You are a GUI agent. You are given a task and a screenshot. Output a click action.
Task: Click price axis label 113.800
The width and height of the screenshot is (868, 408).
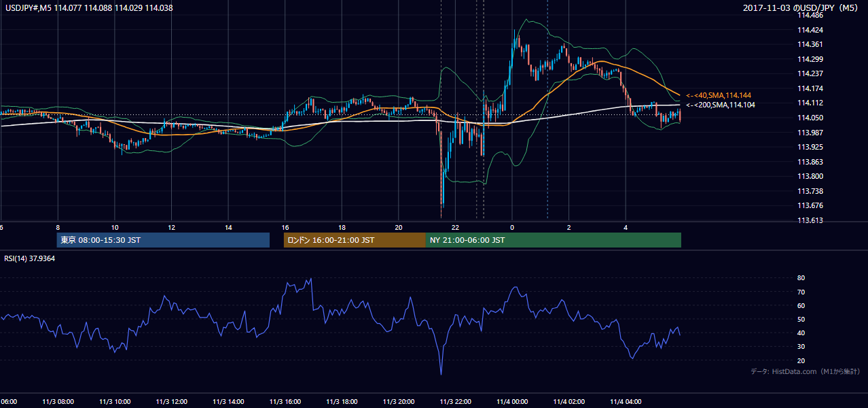click(x=810, y=176)
